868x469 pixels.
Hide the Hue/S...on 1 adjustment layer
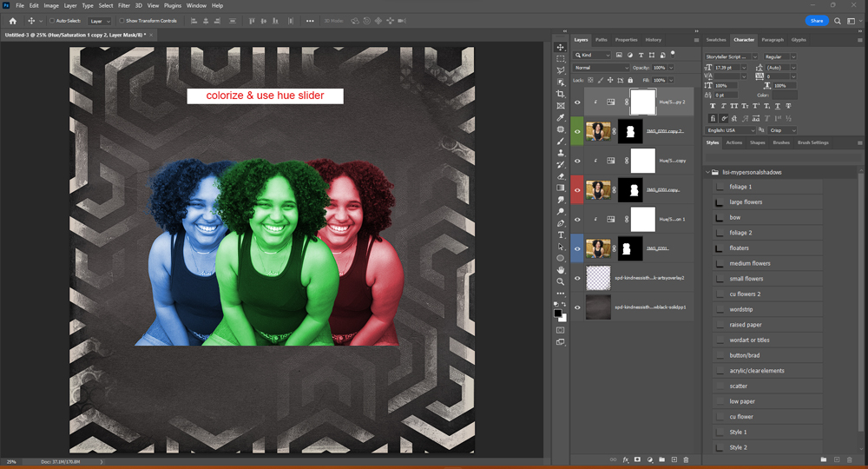[x=577, y=220]
